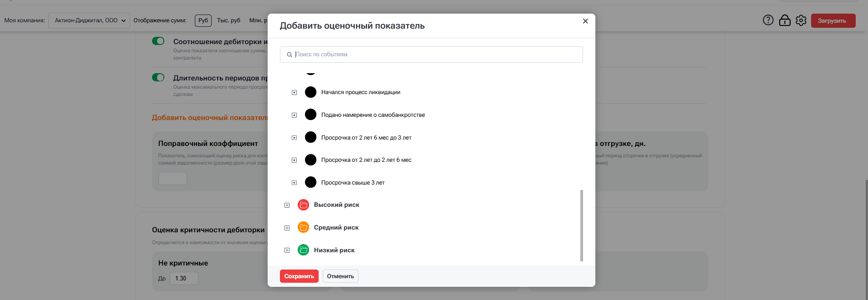Expand the Средний риск group
Viewport: 868px width, 300px height.
coord(287,228)
